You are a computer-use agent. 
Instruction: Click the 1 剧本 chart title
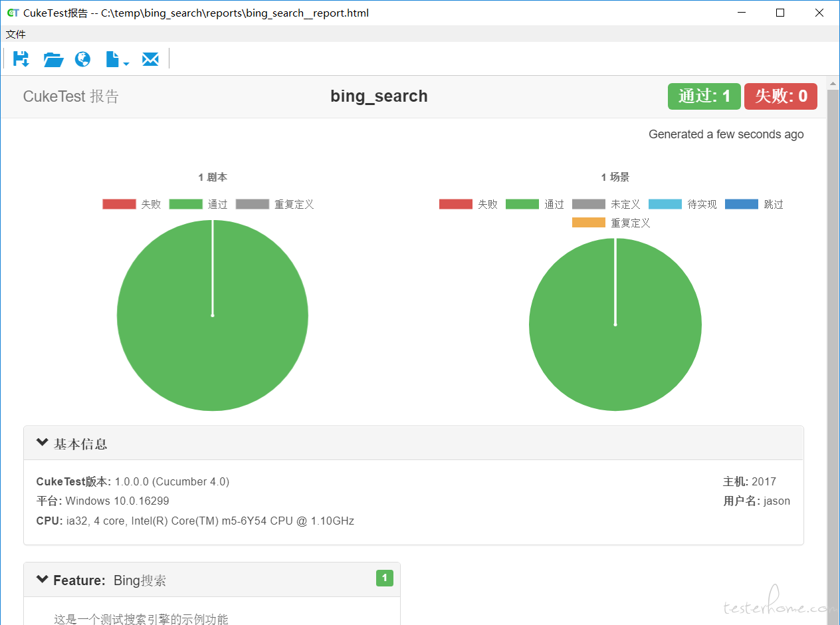click(213, 178)
